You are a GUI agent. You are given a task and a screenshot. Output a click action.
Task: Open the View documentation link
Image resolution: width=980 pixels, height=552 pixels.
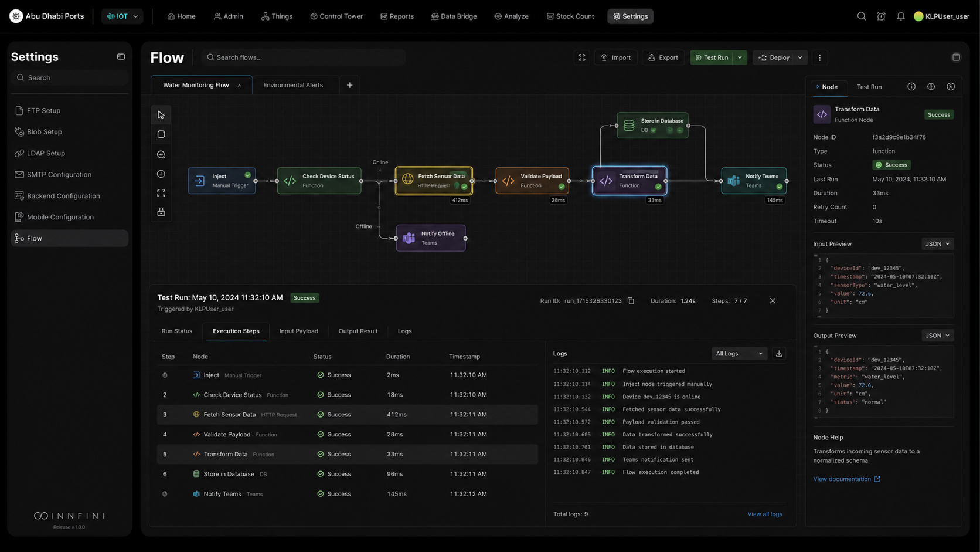coord(846,479)
